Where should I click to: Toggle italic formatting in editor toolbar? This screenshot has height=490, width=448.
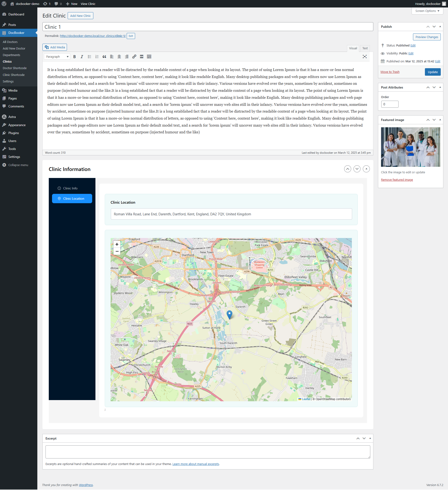[82, 57]
